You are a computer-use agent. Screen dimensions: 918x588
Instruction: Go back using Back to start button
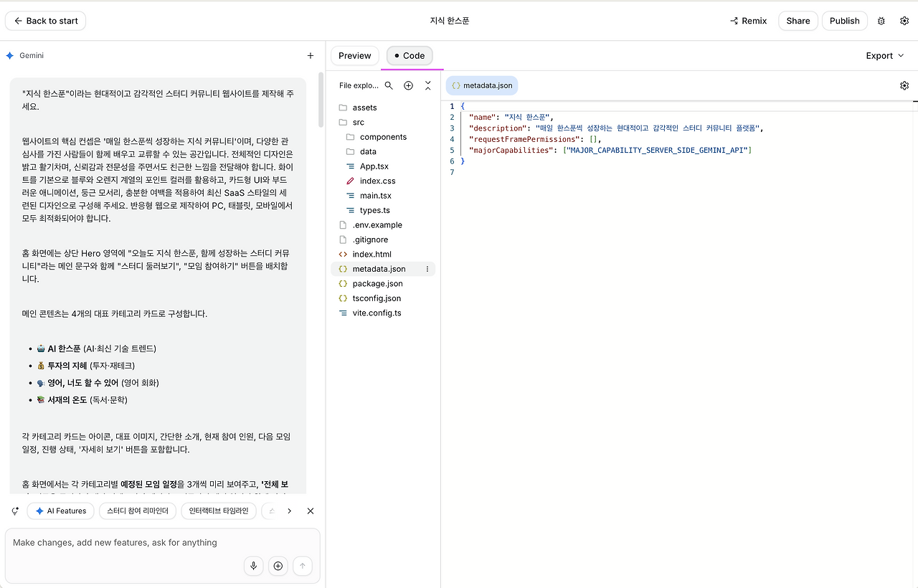pos(45,21)
